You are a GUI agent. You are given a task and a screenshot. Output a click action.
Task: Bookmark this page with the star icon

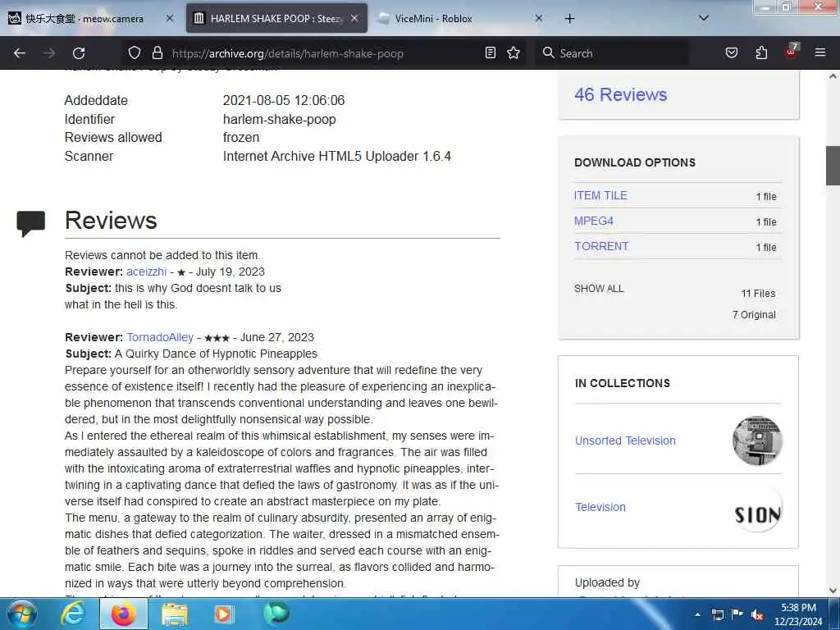coord(514,52)
